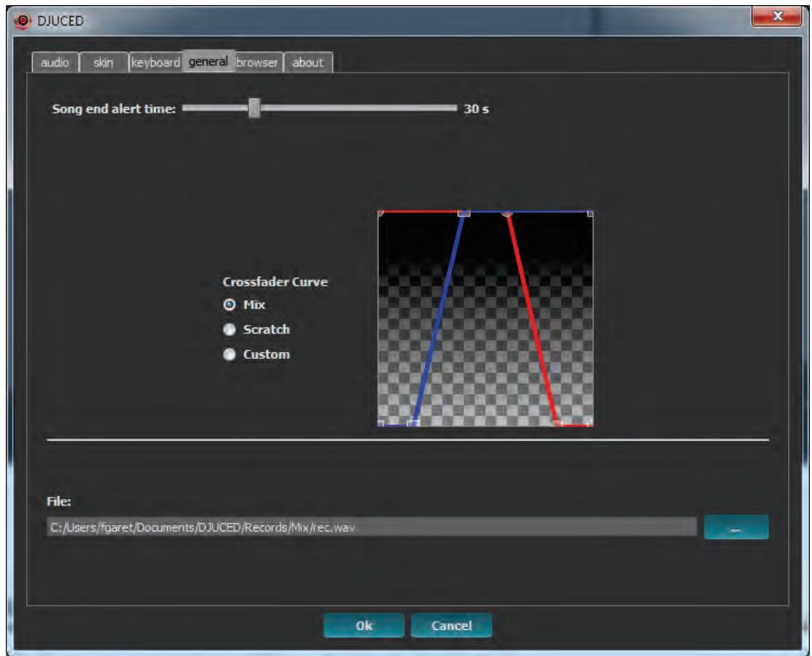Click the bottom handle of blue curve
The height and width of the screenshot is (656, 812).
click(x=413, y=424)
